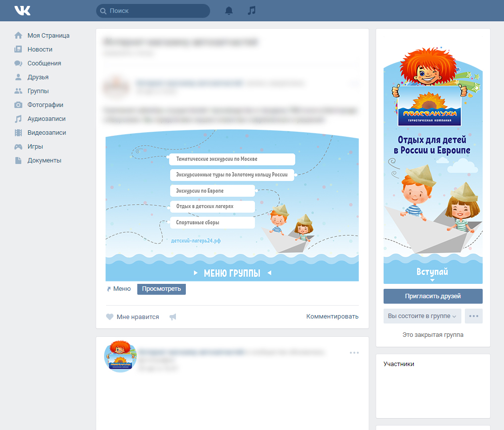Click the VK logo icon
Screen dimensions: 504x430
pos(22,10)
